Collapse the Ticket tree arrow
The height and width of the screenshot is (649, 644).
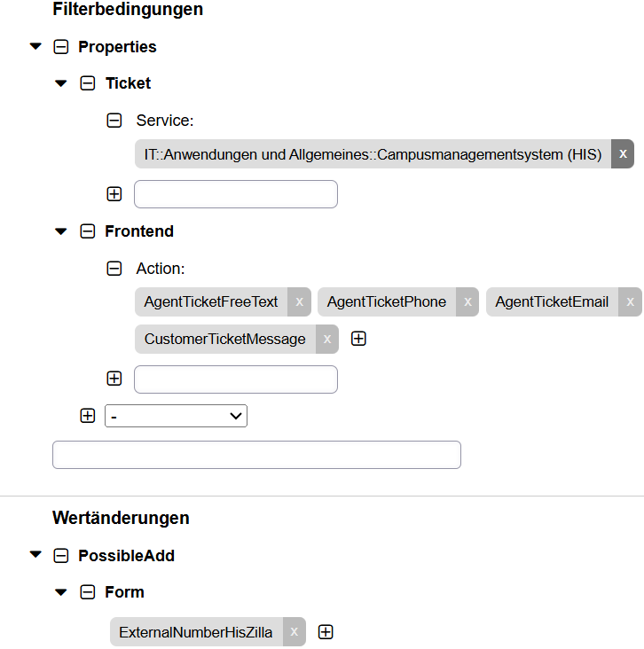point(61,83)
